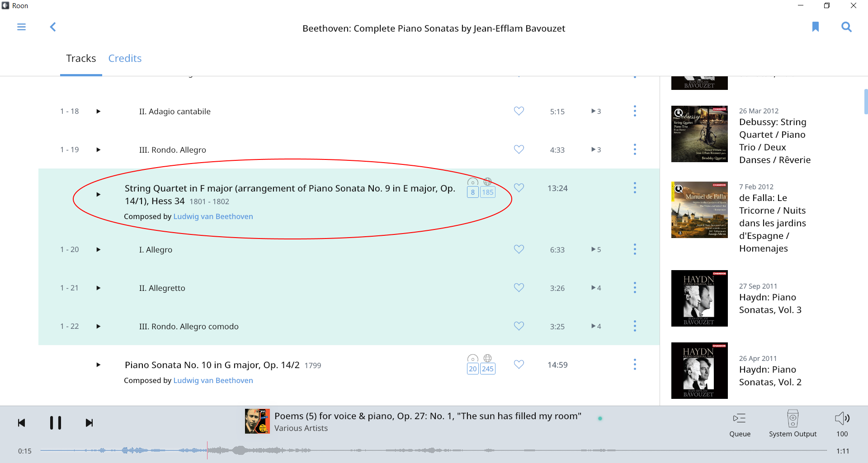Select track title III. Rondo. Allegro
The width and height of the screenshot is (868, 463).
point(173,150)
